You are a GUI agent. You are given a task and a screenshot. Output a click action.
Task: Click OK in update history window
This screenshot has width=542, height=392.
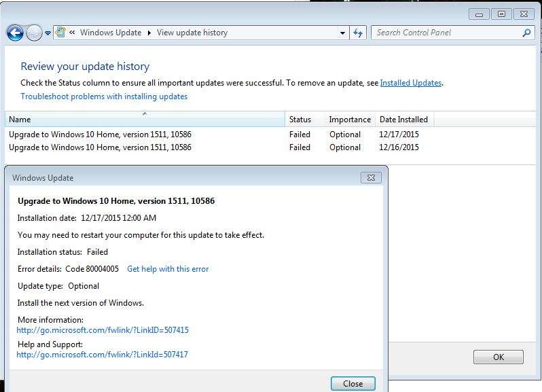(x=499, y=357)
